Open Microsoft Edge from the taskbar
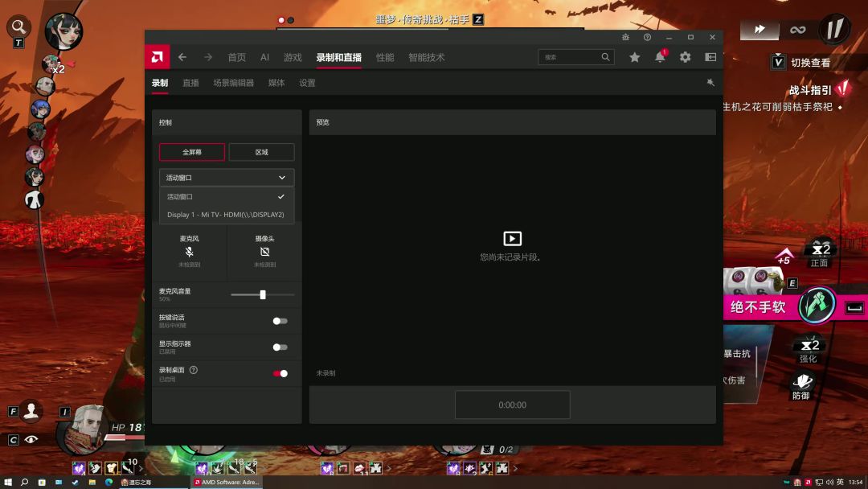The height and width of the screenshot is (489, 868). [x=108, y=483]
